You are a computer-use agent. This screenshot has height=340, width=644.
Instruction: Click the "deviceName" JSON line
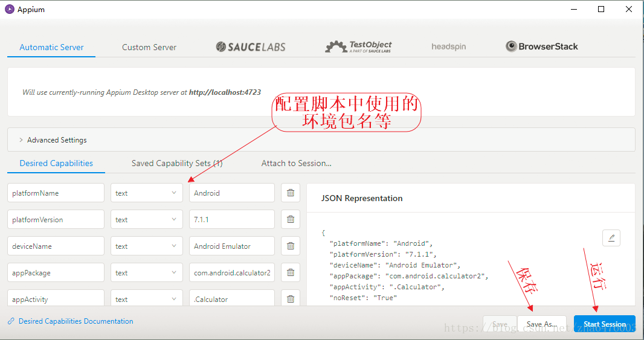tap(395, 265)
